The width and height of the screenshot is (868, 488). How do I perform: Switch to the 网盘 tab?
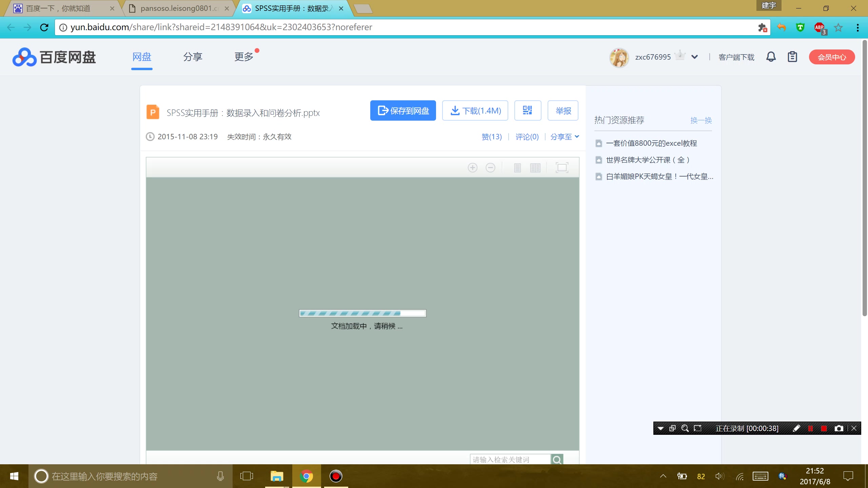click(x=142, y=57)
